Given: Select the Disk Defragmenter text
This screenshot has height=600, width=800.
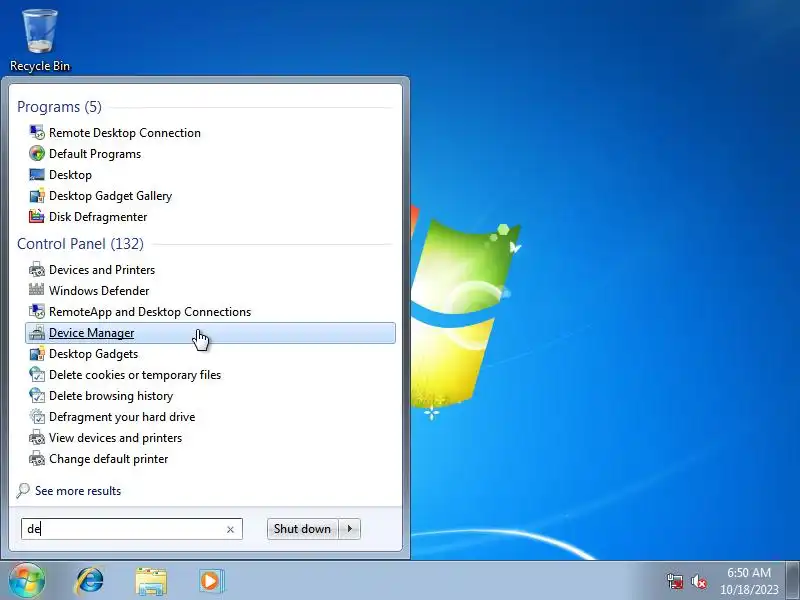Looking at the screenshot, I should [x=98, y=216].
